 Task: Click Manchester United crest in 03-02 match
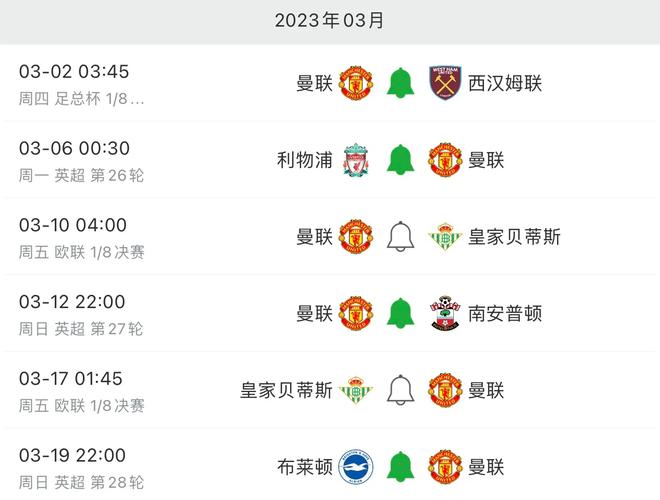click(356, 82)
